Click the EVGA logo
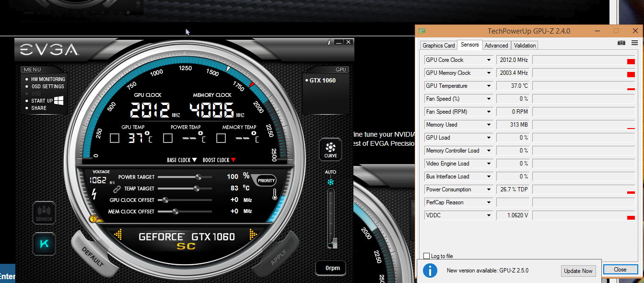The width and height of the screenshot is (644, 283). (x=49, y=49)
